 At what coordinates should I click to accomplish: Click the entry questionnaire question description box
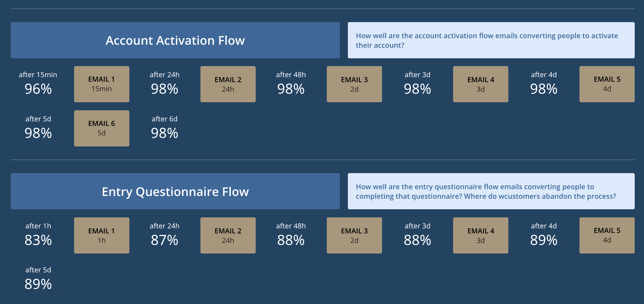pos(491,191)
